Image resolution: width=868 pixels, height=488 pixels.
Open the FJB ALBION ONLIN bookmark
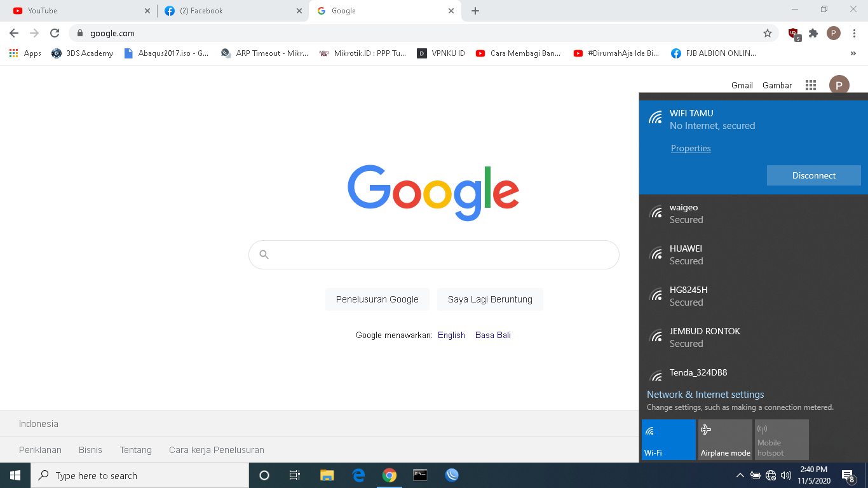coord(714,53)
